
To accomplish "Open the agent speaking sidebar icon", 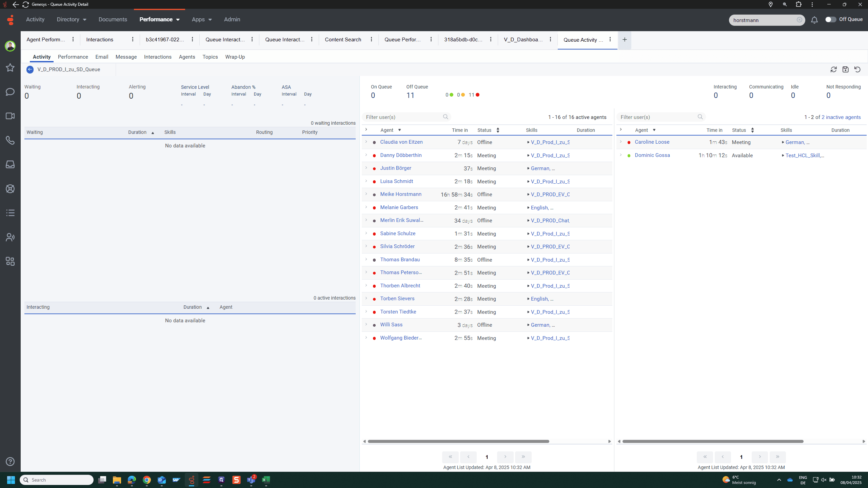I will (x=10, y=237).
